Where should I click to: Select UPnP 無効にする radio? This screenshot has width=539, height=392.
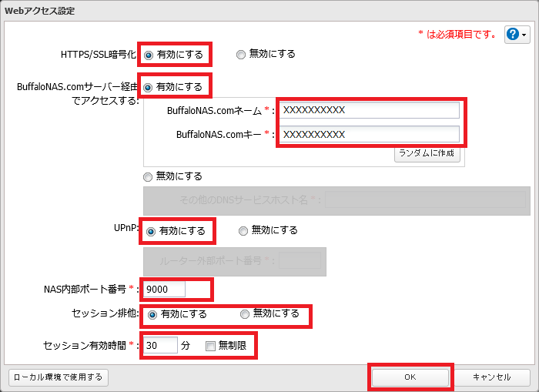click(243, 231)
